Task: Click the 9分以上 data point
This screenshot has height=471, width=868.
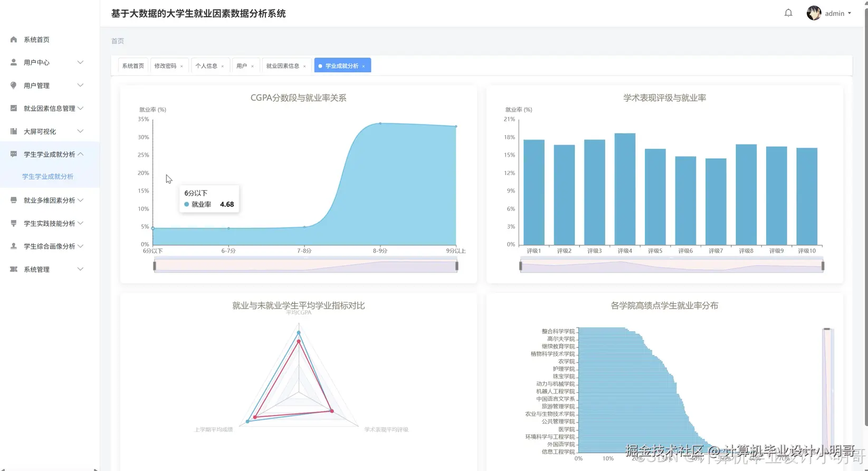Action: (456, 127)
